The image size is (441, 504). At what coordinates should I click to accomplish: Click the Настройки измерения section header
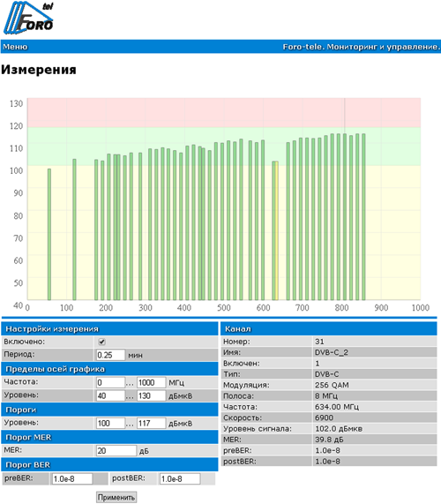pos(109,329)
